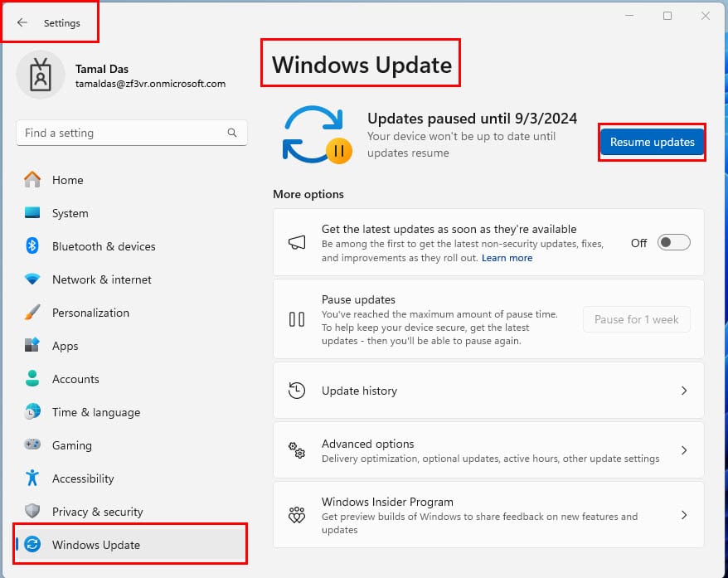Click the large paused update status icon

pyautogui.click(x=317, y=135)
